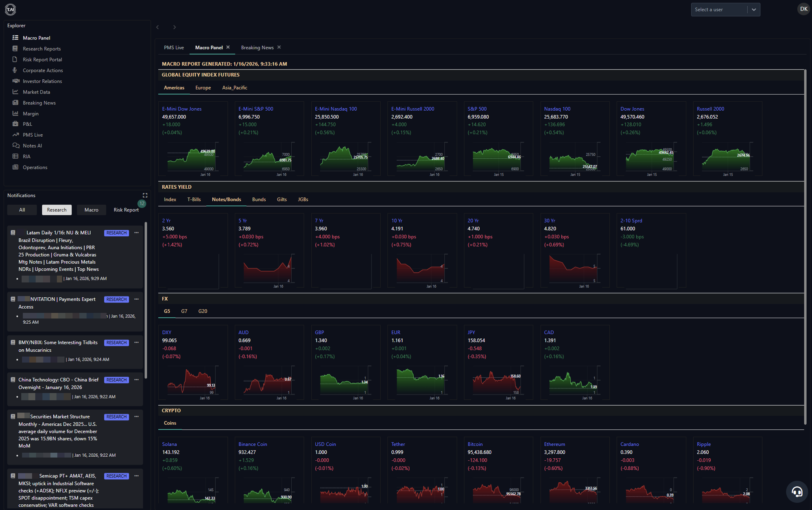The height and width of the screenshot is (510, 812).
Task: Open Macro Panel icon in Explorer
Action: coord(15,37)
